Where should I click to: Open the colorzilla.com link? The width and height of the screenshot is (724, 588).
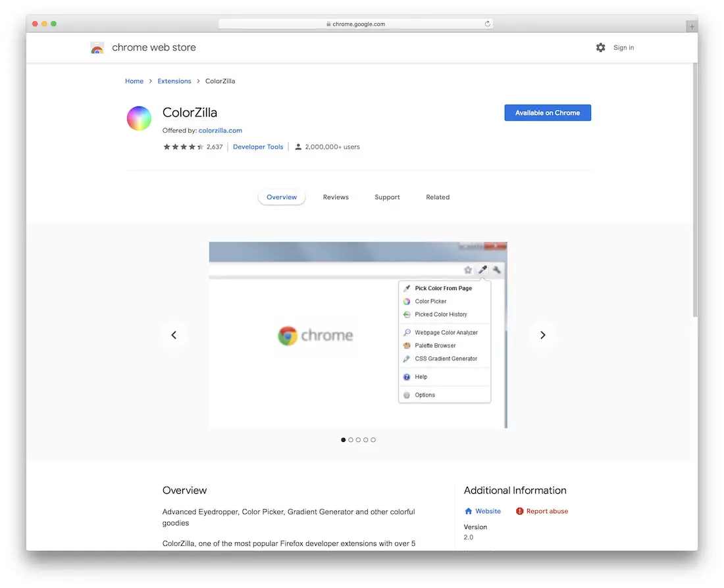coord(220,131)
